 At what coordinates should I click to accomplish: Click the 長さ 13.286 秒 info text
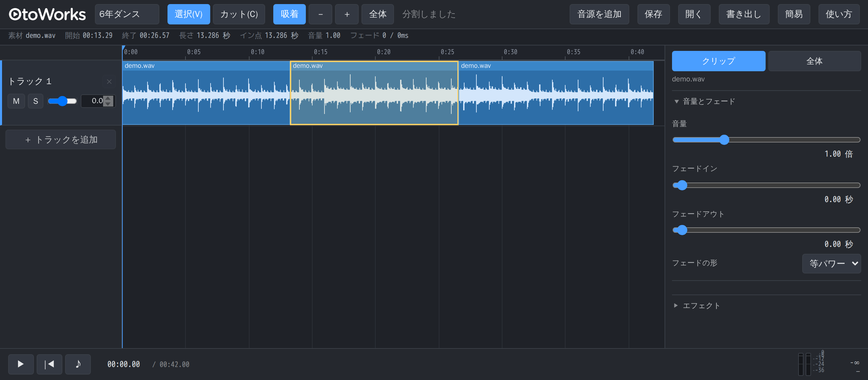coord(205,36)
